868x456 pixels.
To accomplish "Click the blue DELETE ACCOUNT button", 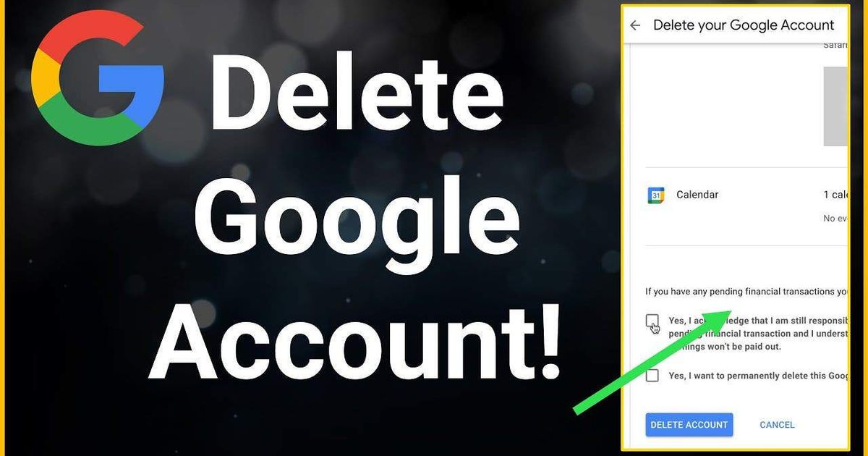I will click(689, 425).
